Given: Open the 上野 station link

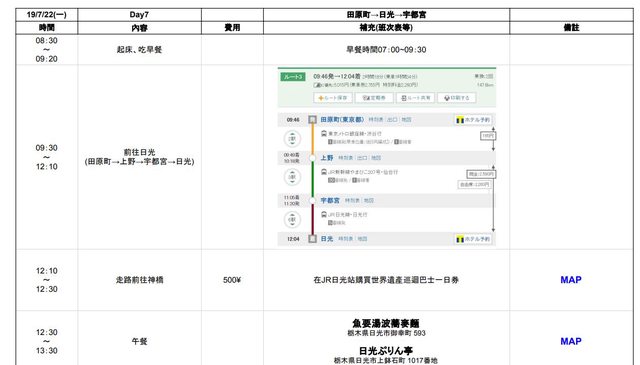Looking at the screenshot, I should click(x=327, y=158).
